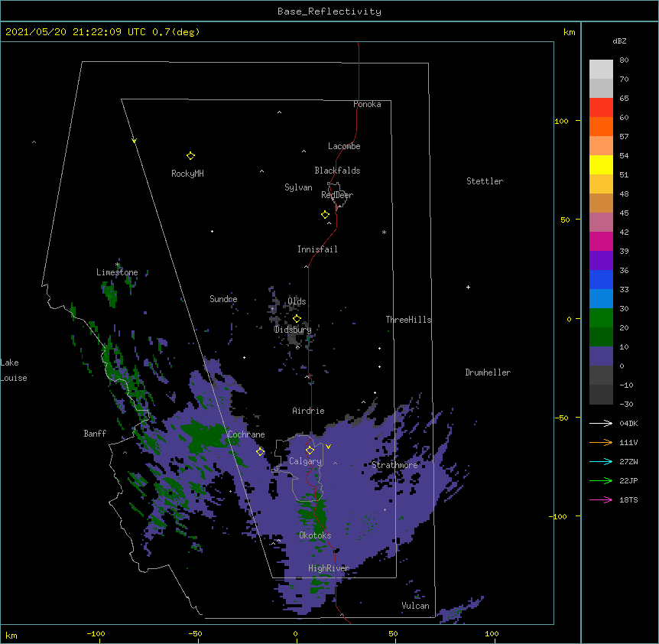Click the cyan 27ZW arrow in legend
Screen dimensions: 659x644
pos(601,461)
